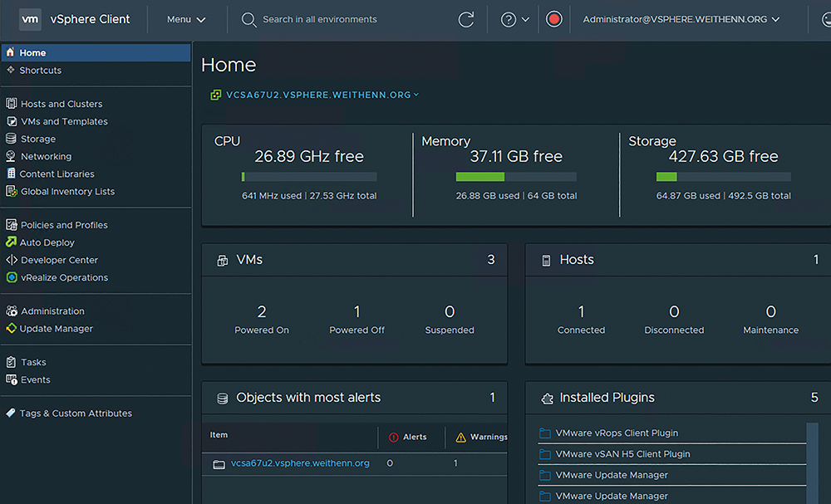Click the 0 Disconnected hosts count

(674, 312)
